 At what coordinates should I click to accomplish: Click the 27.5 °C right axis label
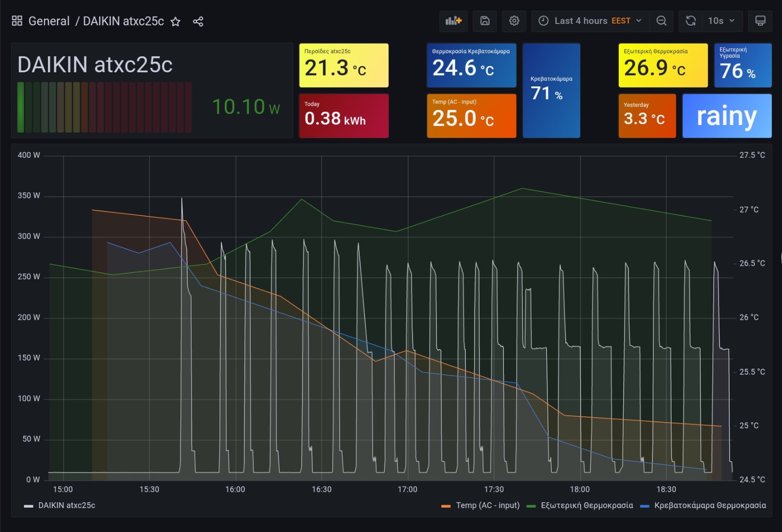[x=752, y=155]
